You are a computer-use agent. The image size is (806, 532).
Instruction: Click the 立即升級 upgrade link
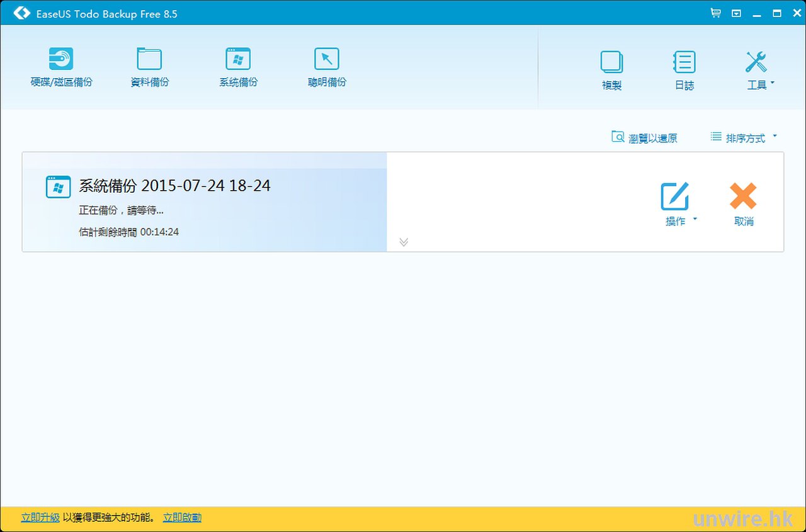[40, 518]
